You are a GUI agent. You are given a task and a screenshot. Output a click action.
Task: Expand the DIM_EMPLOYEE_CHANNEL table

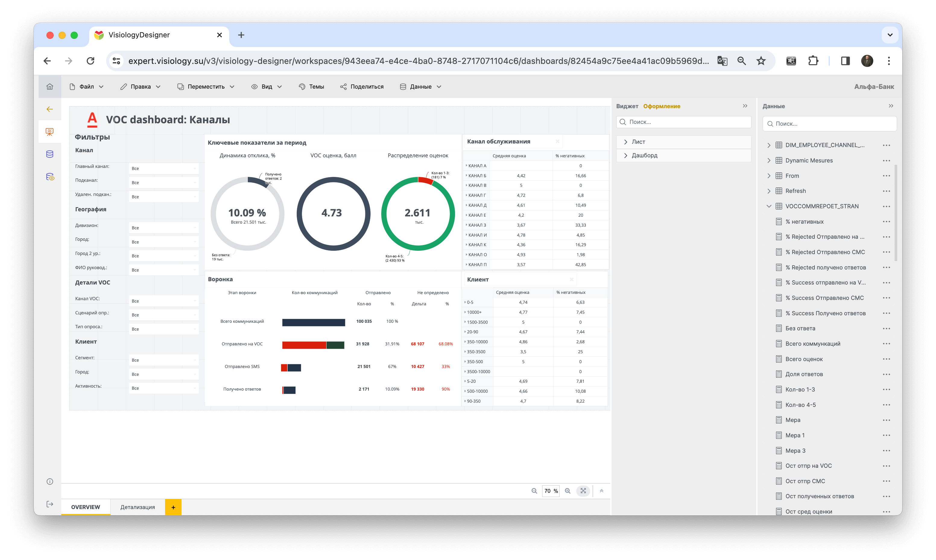(769, 145)
